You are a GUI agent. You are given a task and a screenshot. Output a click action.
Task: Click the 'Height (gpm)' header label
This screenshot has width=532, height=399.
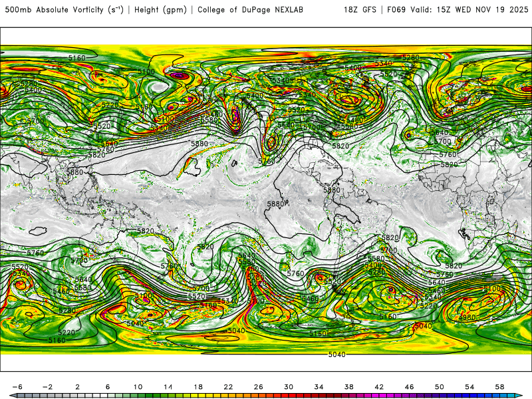(160, 10)
